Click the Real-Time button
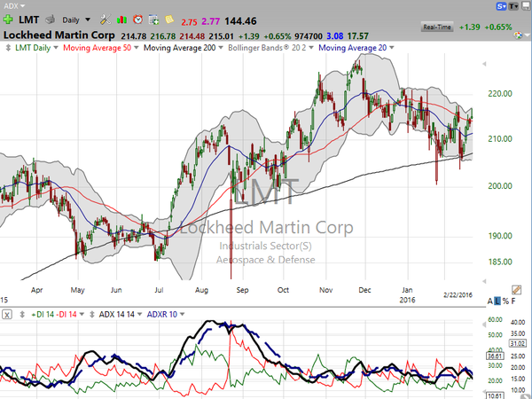The height and width of the screenshot is (399, 532). click(436, 27)
